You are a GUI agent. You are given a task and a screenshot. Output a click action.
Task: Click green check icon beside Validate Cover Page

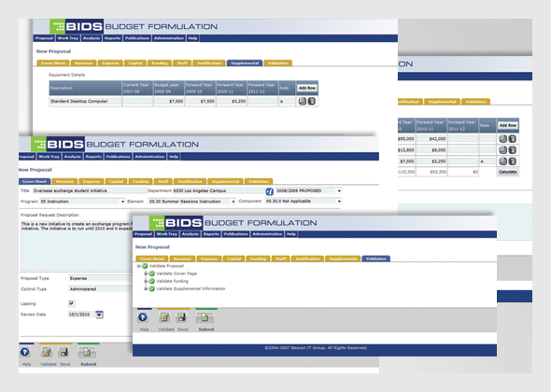[x=152, y=273]
